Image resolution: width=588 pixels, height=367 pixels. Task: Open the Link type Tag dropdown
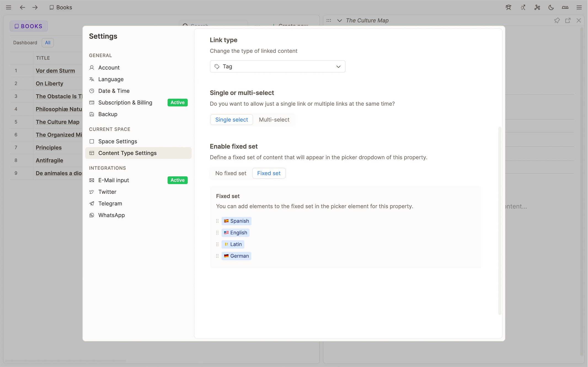coord(277,66)
